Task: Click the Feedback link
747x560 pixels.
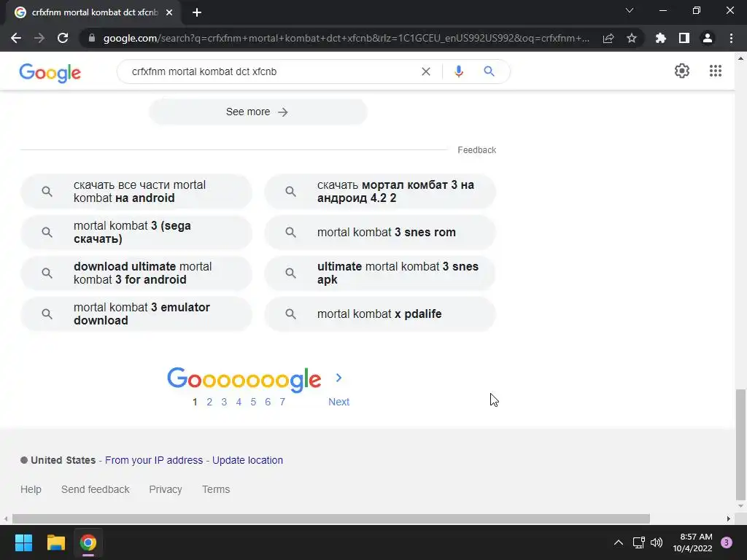Action: click(x=476, y=150)
